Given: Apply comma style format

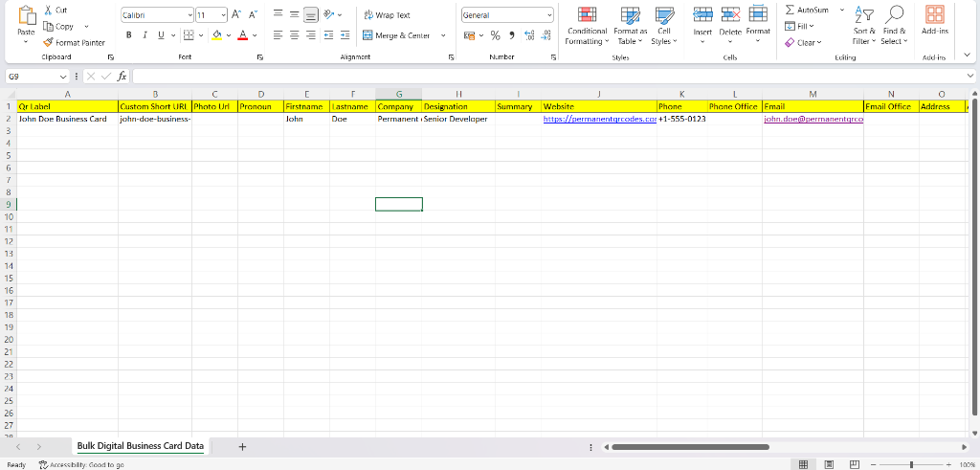Looking at the screenshot, I should [x=512, y=35].
